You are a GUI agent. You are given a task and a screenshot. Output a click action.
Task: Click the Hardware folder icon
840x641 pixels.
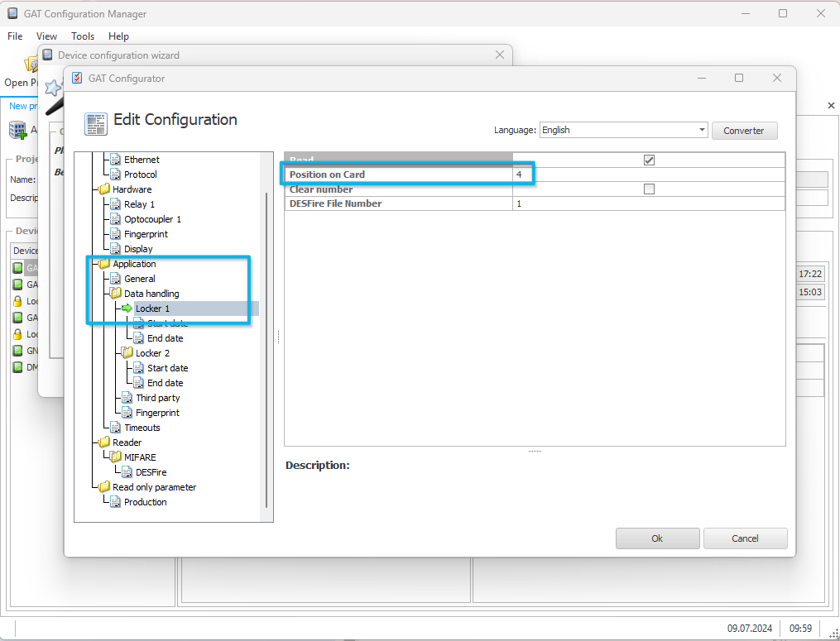point(104,189)
